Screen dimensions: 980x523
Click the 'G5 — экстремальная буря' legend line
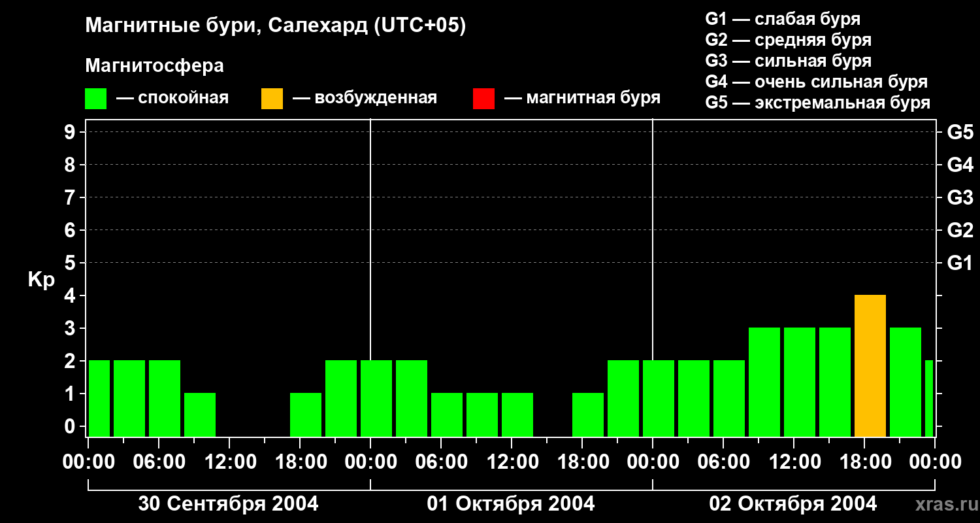pyautogui.click(x=817, y=103)
